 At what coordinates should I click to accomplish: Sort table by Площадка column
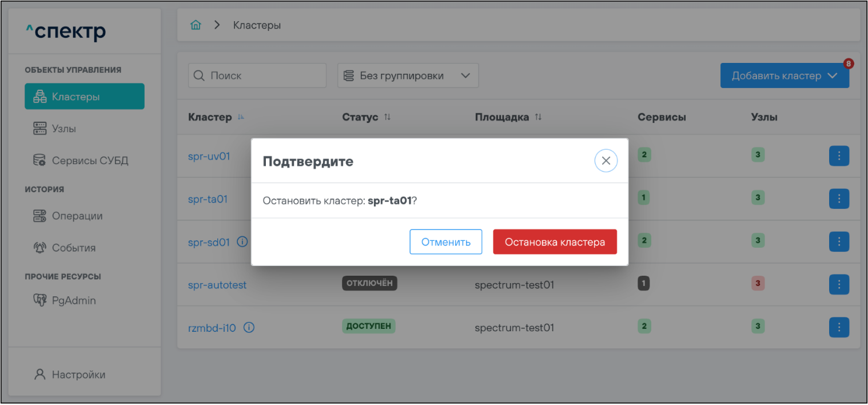click(538, 117)
